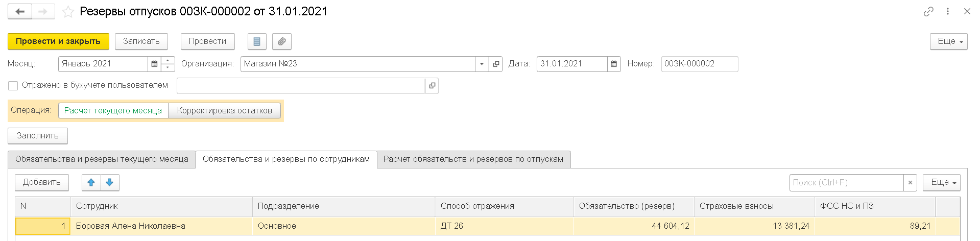Image resolution: width=980 pixels, height=241 pixels.
Task: Close the document form with X
Action: [967, 11]
